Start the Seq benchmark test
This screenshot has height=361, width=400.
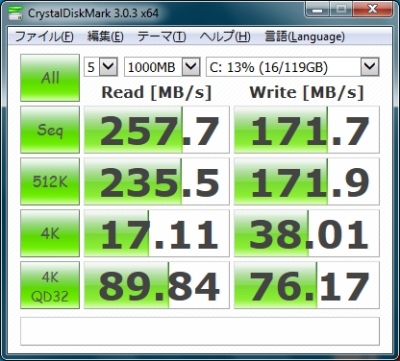point(50,130)
